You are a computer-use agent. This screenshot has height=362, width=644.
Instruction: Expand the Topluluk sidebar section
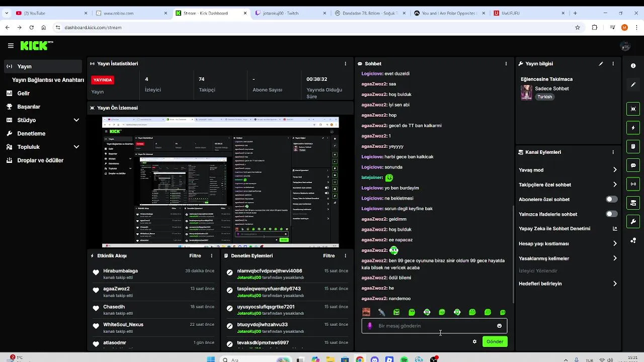(76, 147)
